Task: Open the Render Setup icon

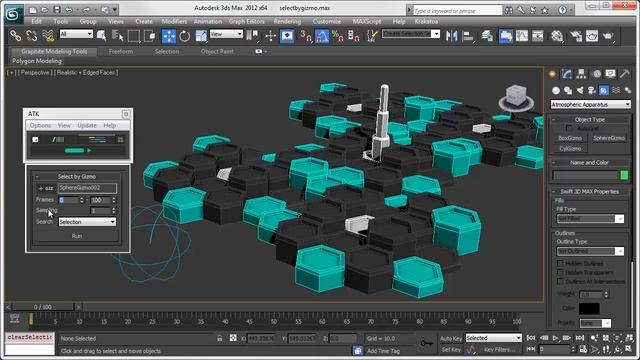Action: (x=576, y=36)
